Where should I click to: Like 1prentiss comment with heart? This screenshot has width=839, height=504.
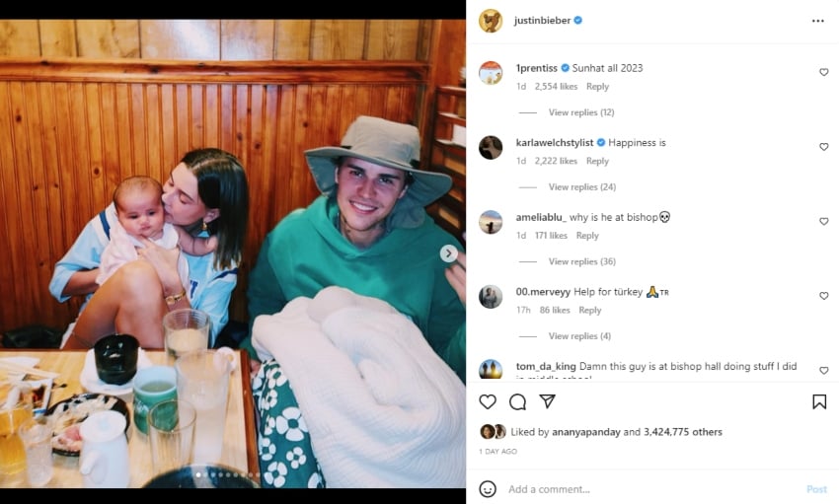pyautogui.click(x=823, y=72)
